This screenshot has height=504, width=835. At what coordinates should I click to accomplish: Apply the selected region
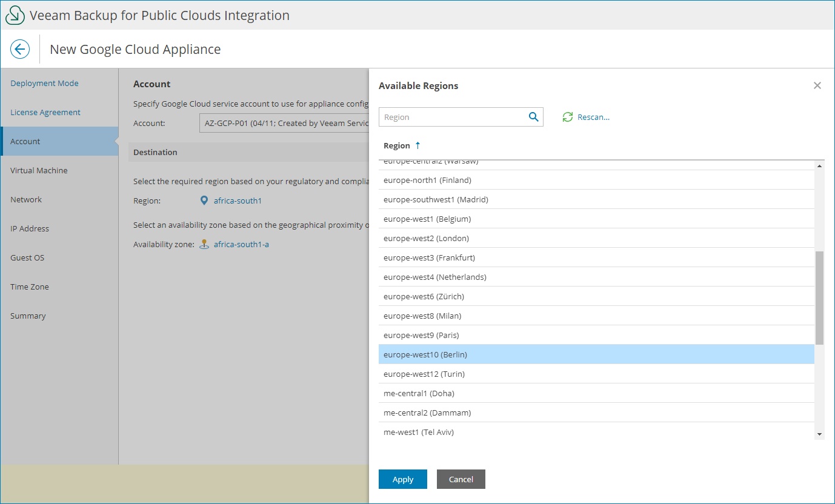pos(402,479)
